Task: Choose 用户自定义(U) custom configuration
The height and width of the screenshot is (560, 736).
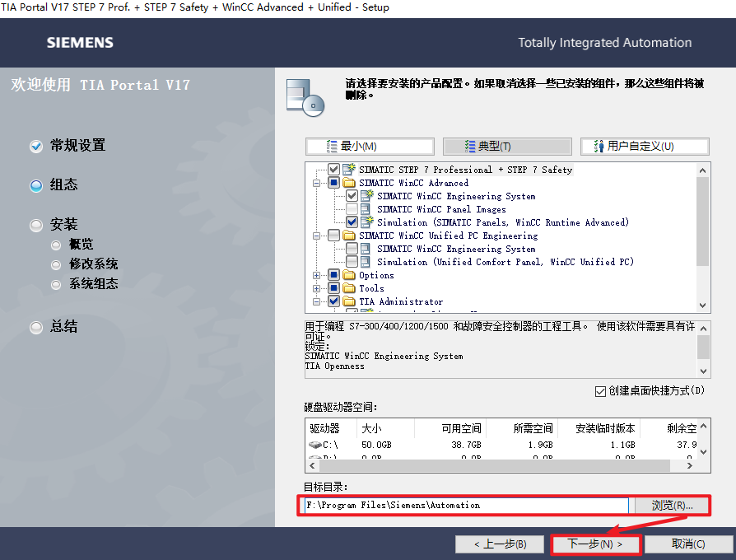Action: [645, 147]
